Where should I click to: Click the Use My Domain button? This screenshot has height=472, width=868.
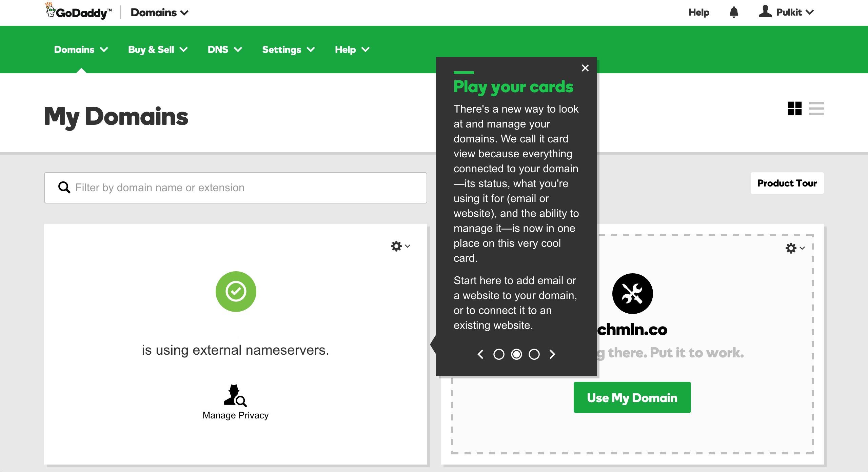click(632, 397)
